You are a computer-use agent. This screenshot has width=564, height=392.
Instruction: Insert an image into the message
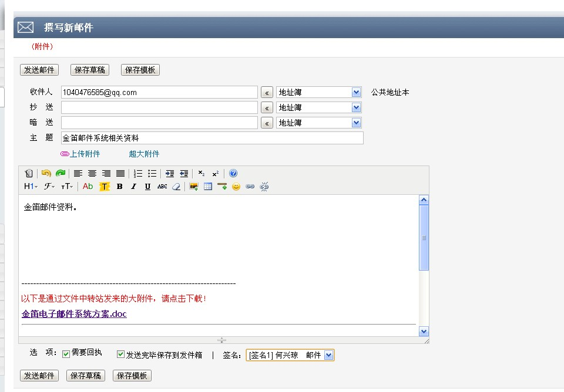pos(194,187)
